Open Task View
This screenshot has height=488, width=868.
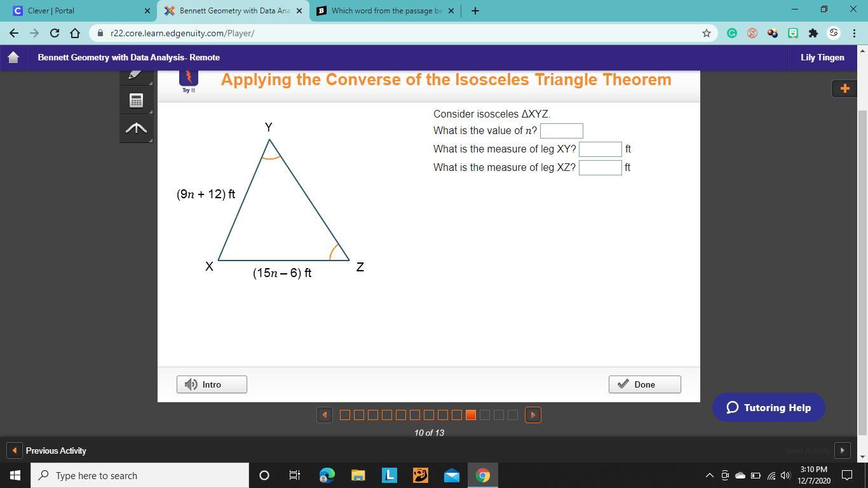295,475
